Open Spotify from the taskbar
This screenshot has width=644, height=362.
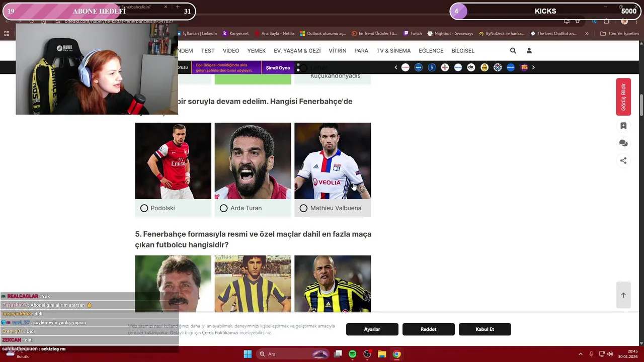tap(352, 354)
